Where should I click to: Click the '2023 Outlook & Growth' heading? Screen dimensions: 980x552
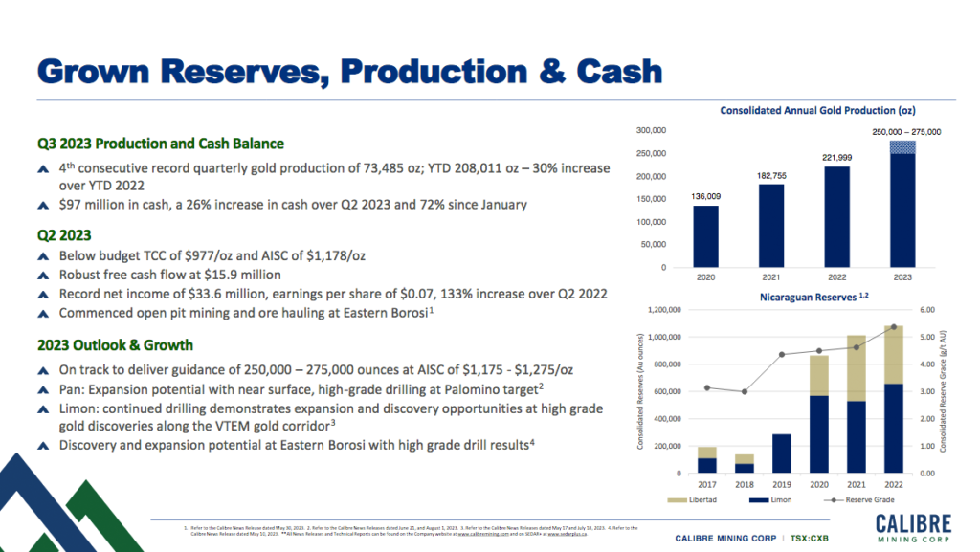[115, 345]
